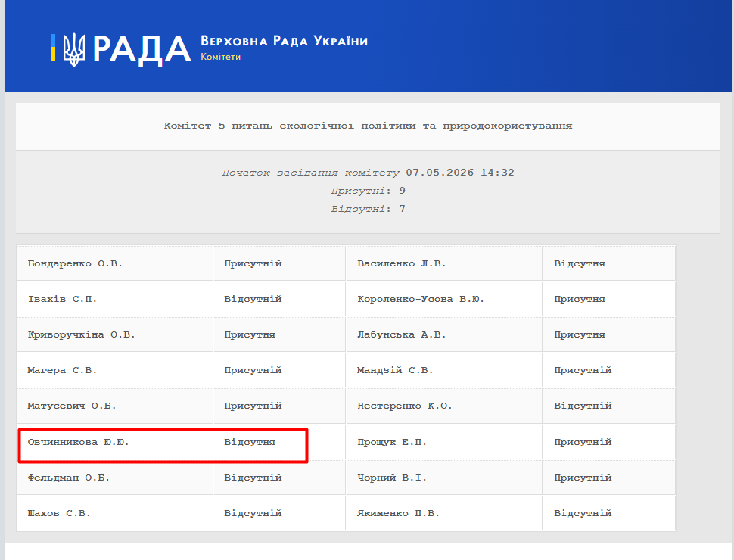Click the status cell for Чорний В.І.
734x560 pixels.
point(609,478)
